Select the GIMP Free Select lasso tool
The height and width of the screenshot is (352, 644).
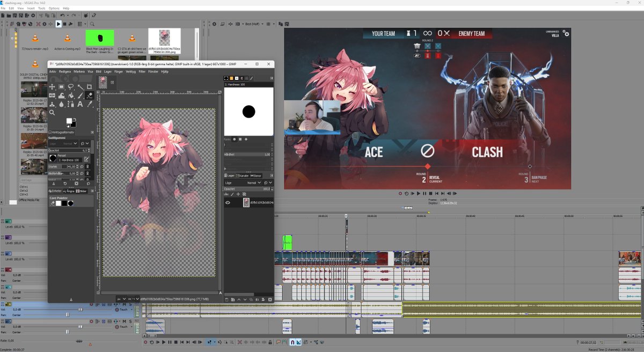[x=71, y=86]
